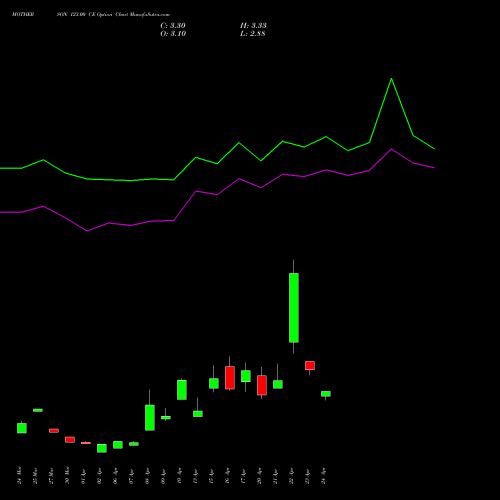
Task: Click the green candlestick above 08 Apr
Action: coord(150,417)
